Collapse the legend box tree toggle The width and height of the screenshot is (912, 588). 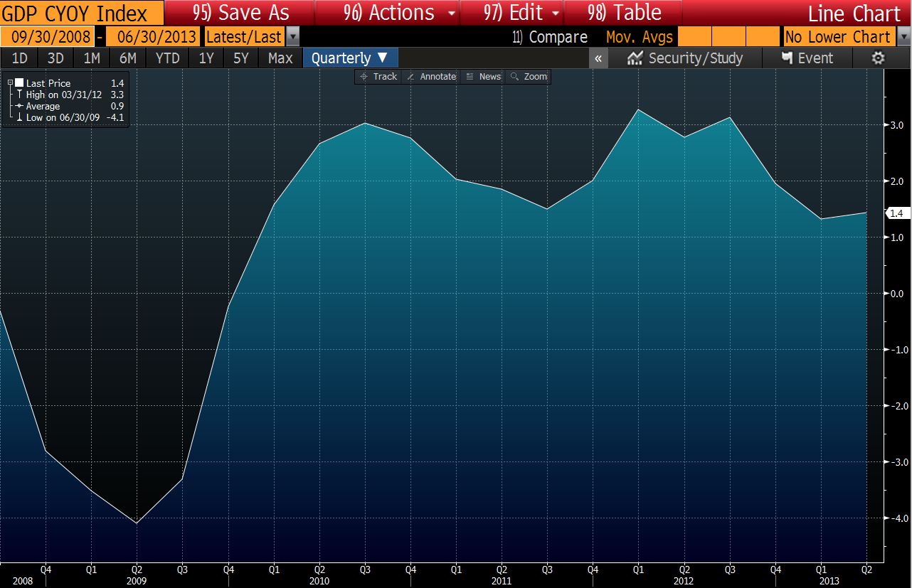click(10, 83)
